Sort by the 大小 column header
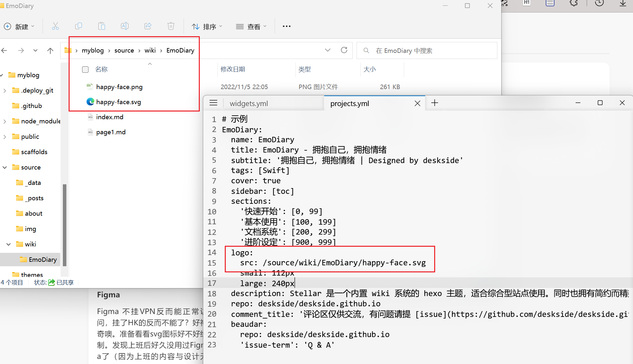Image resolution: width=633 pixels, height=364 pixels. point(369,69)
